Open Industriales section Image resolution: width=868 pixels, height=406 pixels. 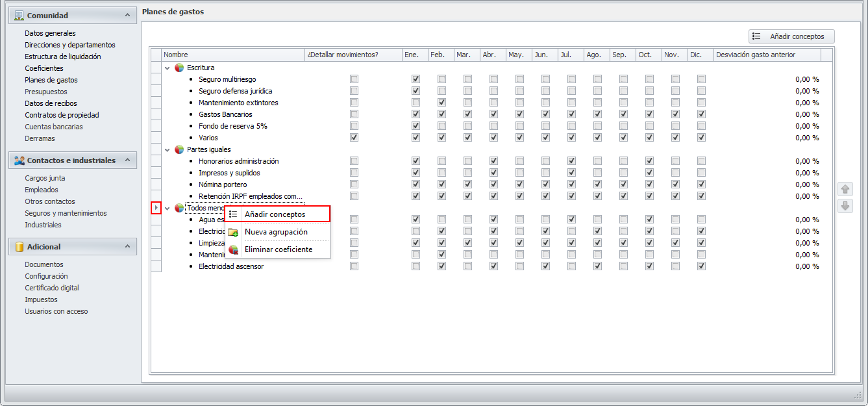[43, 225]
